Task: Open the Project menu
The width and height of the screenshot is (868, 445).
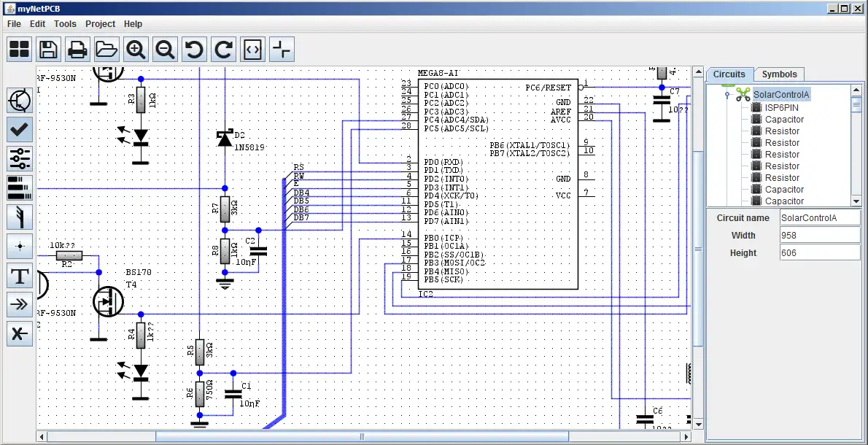Action: tap(100, 24)
